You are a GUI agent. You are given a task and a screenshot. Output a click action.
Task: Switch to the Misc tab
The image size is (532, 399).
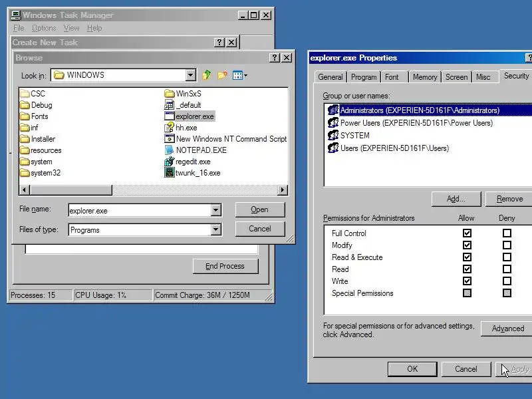[x=483, y=77]
